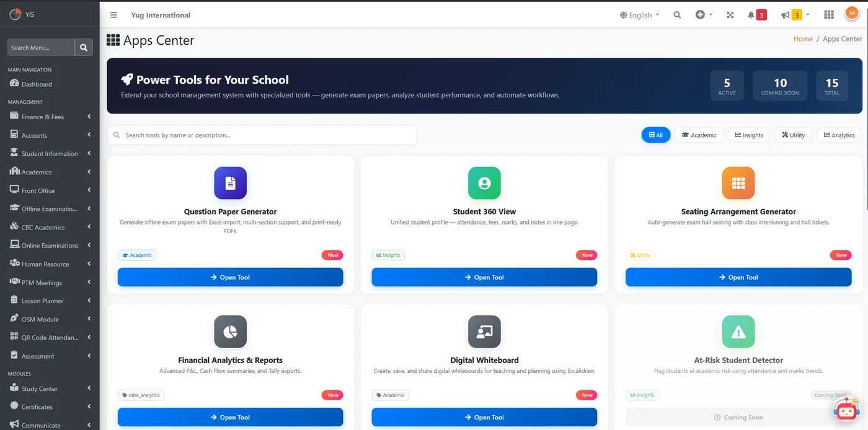Expand Assessment menu
The height and width of the screenshot is (430, 868).
pos(50,356)
